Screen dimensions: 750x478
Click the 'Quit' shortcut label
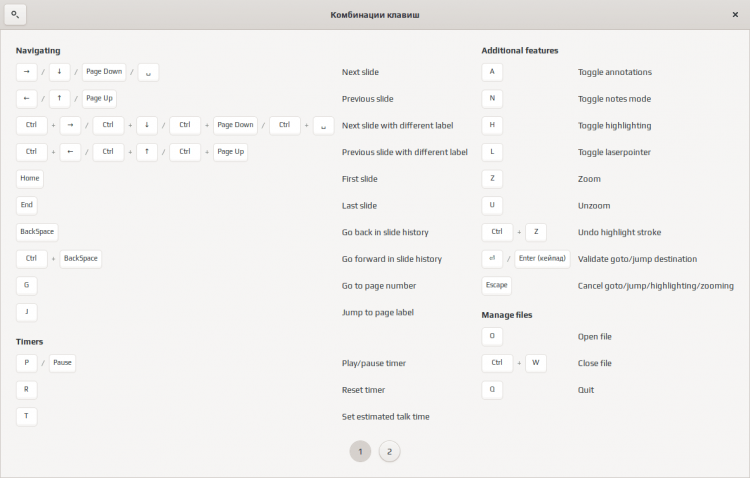(x=587, y=390)
